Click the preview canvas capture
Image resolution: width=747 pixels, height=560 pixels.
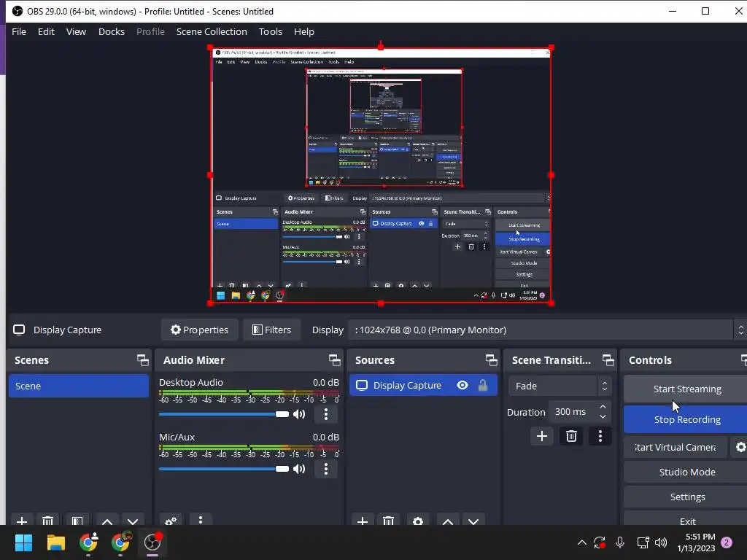pos(381,175)
